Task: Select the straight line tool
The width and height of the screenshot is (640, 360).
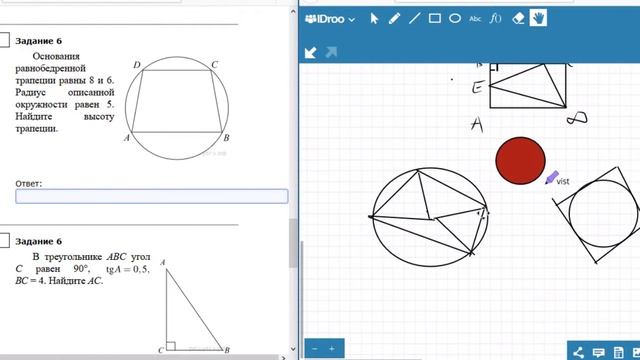Action: 414,18
